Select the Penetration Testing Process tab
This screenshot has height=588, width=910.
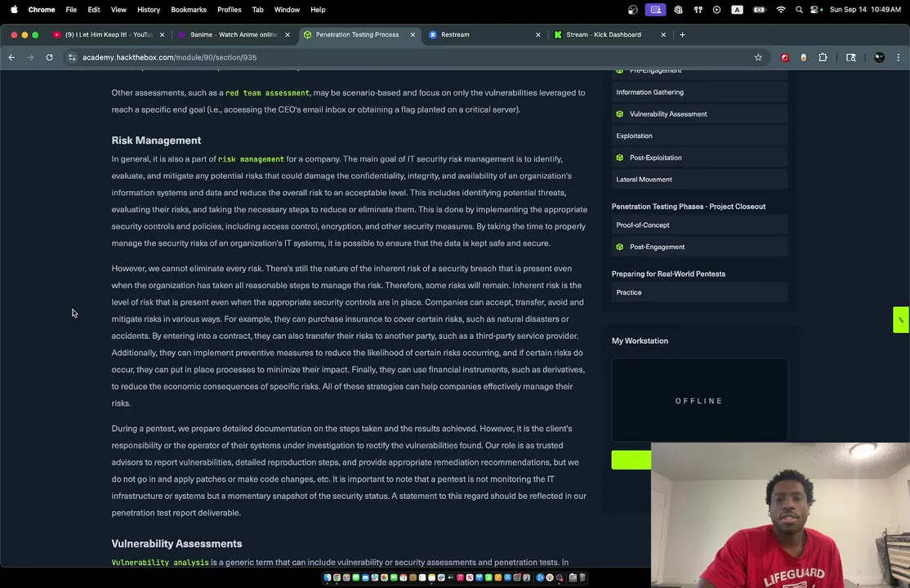click(x=358, y=35)
